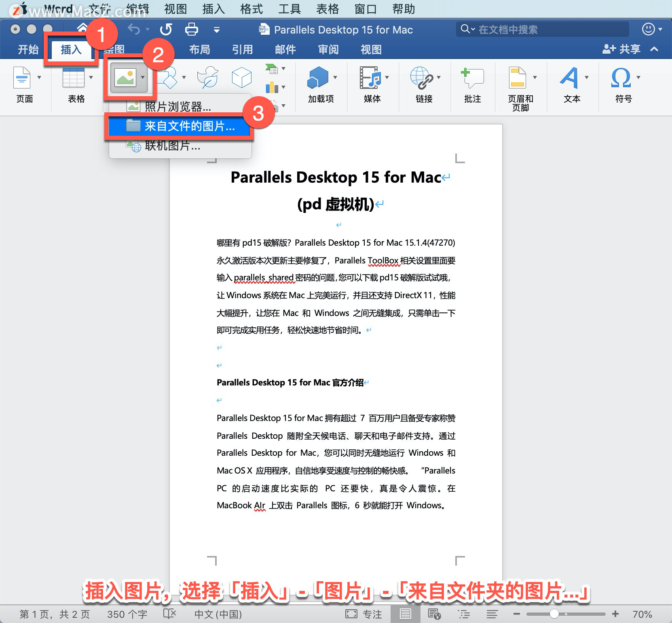Click the 共享 share button
The height and width of the screenshot is (623, 672).
(x=621, y=49)
